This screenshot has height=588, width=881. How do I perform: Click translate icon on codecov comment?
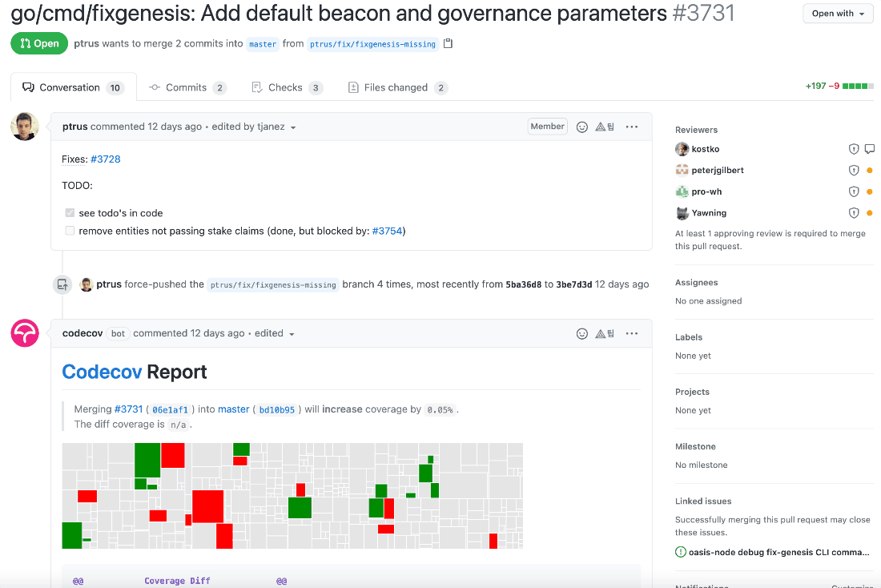605,334
